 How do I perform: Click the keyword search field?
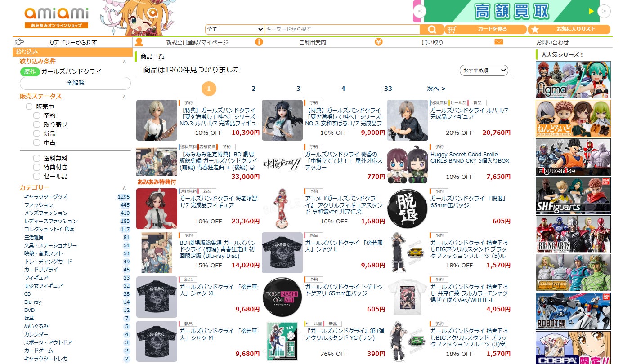point(342,29)
